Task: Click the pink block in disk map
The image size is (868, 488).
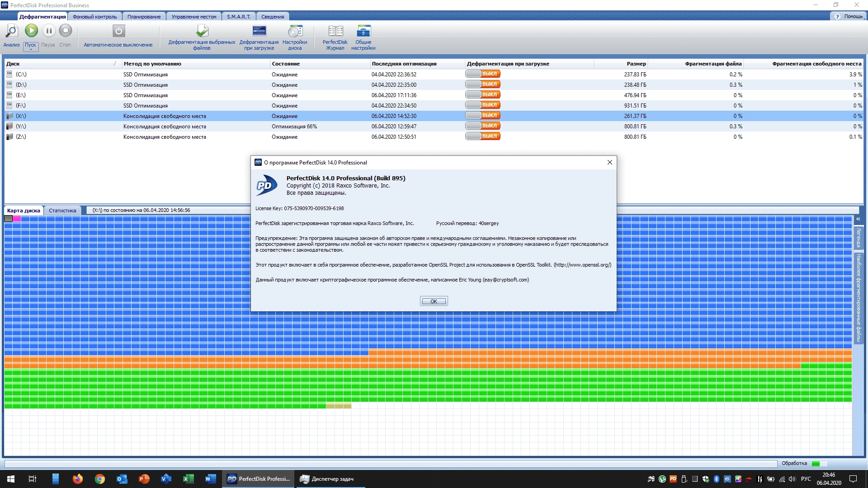Action: coord(17,219)
